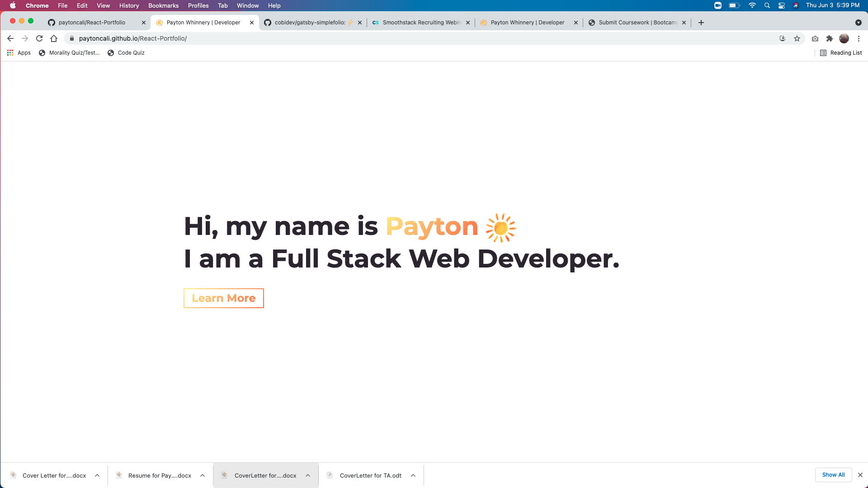This screenshot has width=868, height=488.
Task: Open the Apps bookmarks grid icon
Action: (x=10, y=53)
